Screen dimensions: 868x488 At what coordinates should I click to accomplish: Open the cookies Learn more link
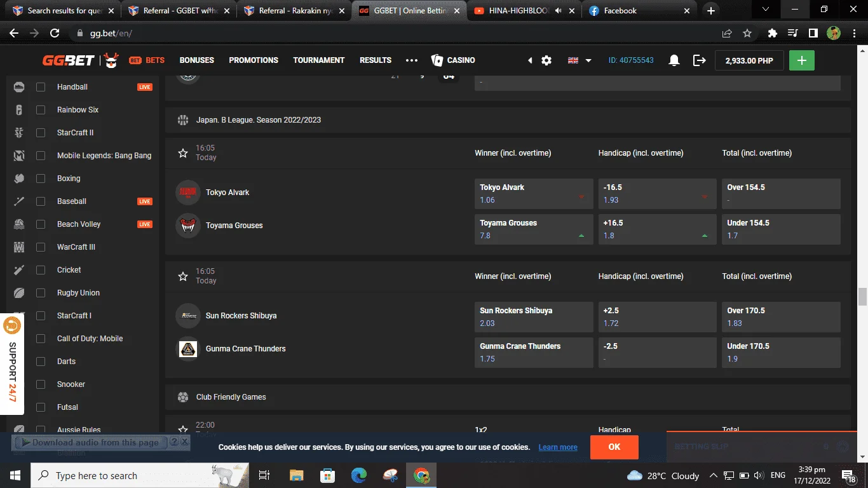558,447
